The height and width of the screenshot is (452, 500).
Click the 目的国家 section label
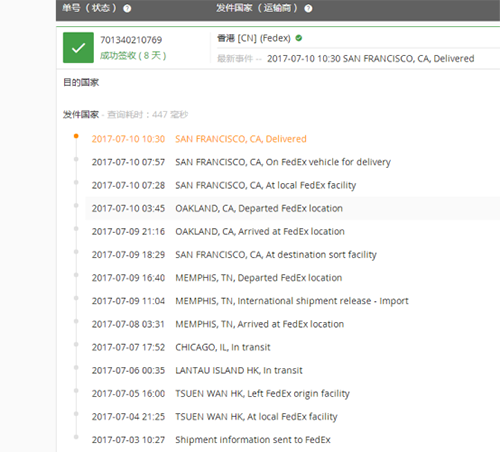[x=81, y=82]
